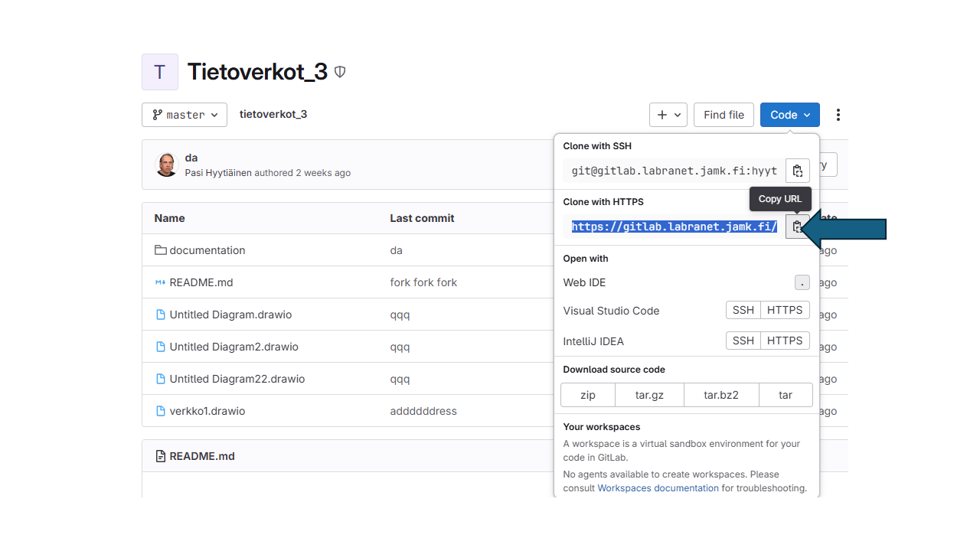Collapse the Code dropdown button

click(789, 115)
